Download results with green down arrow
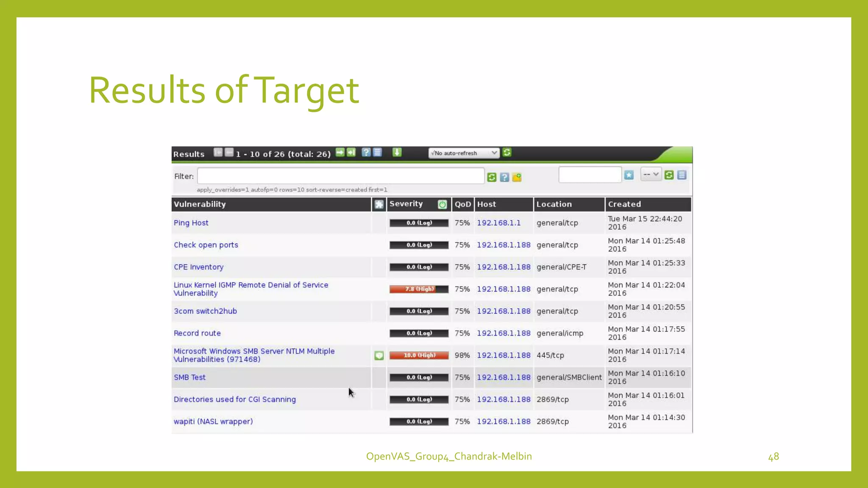Screen dimensions: 868x488 [397, 152]
